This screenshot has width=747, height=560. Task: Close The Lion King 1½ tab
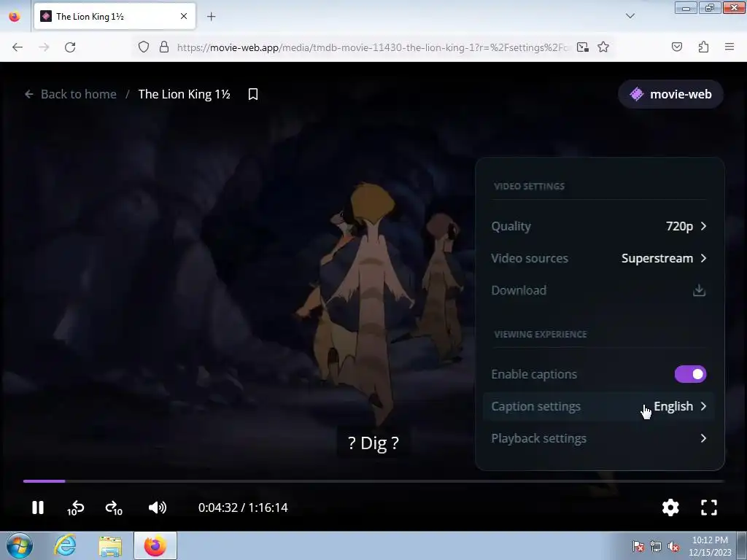[x=184, y=17]
